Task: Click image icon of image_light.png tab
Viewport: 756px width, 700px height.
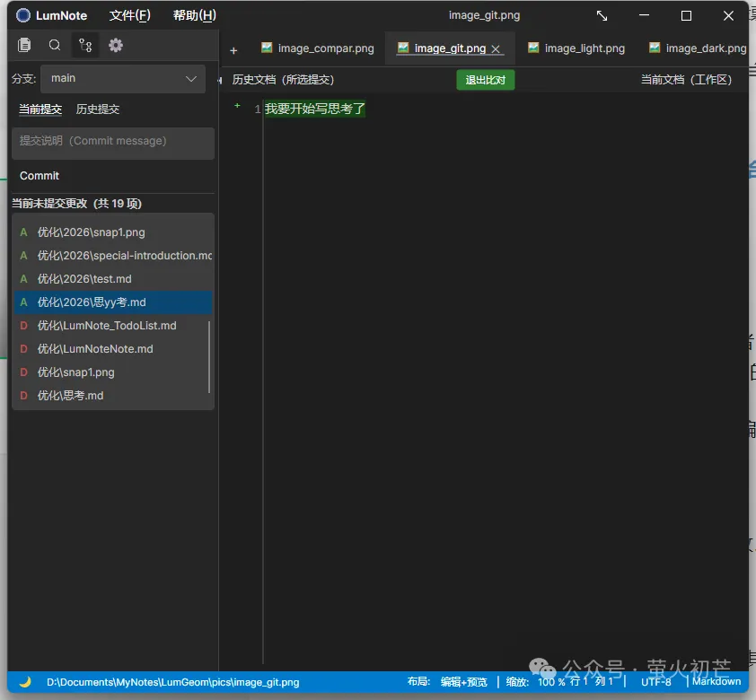Action: point(533,48)
